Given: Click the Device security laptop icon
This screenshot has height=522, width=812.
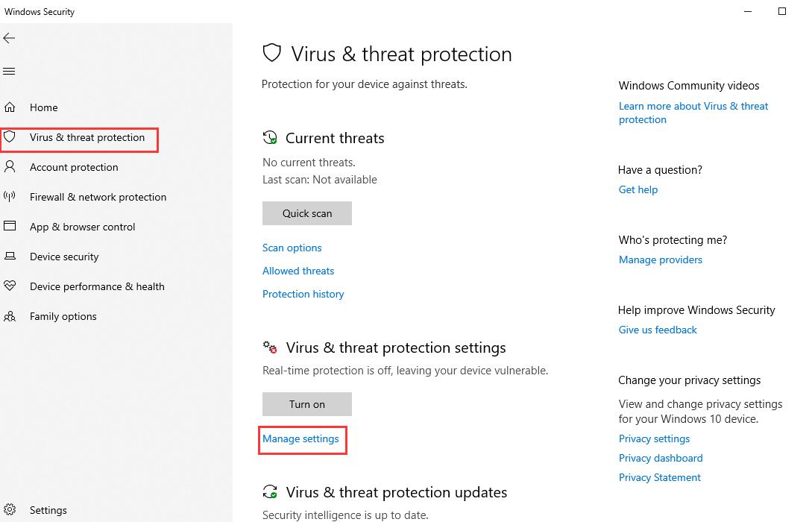Looking at the screenshot, I should (10, 256).
